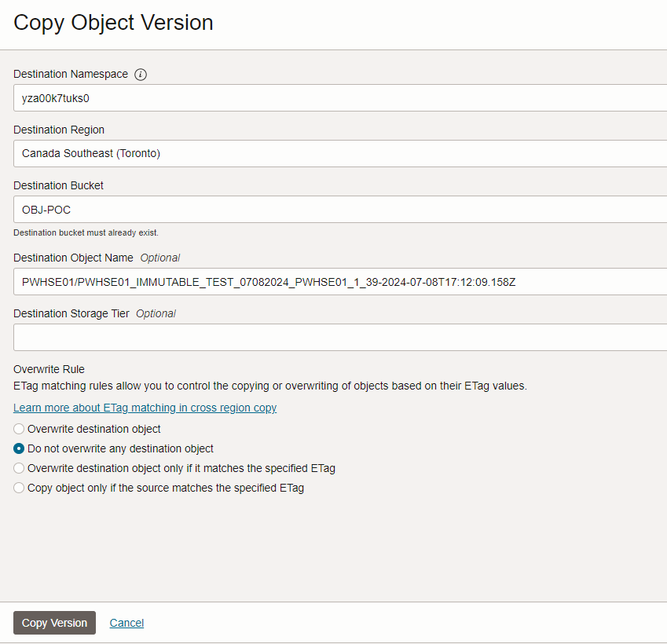Expand the empty Destination Storage Tier dropdown
Image resolution: width=667 pixels, height=644 pixels.
pyautogui.click(x=339, y=337)
